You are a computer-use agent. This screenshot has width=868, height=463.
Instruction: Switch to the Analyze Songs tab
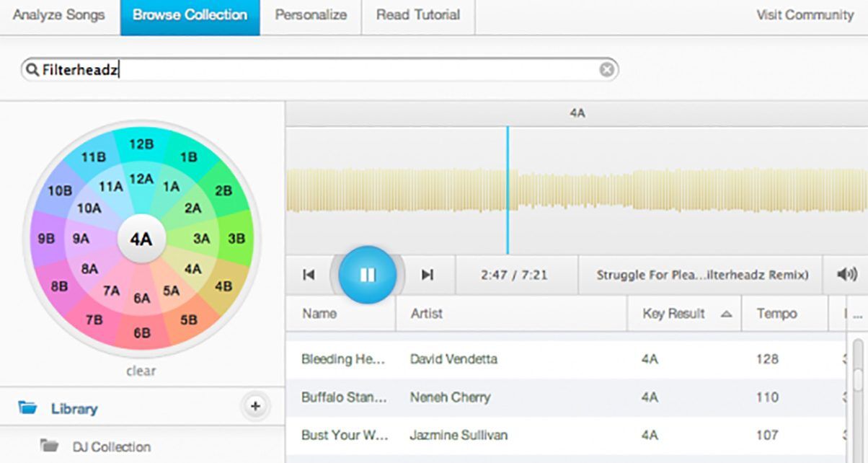[x=58, y=15]
